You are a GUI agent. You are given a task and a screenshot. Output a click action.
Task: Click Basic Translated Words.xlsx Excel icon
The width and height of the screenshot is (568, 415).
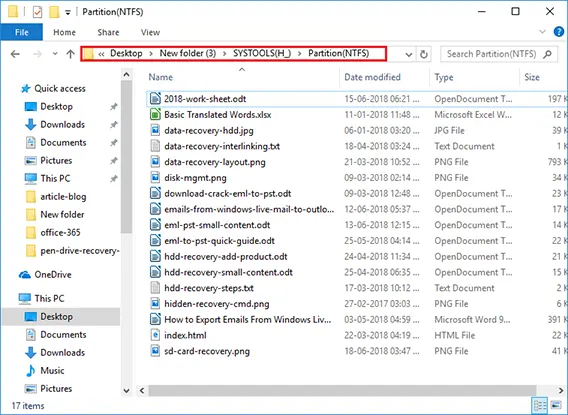(x=155, y=115)
